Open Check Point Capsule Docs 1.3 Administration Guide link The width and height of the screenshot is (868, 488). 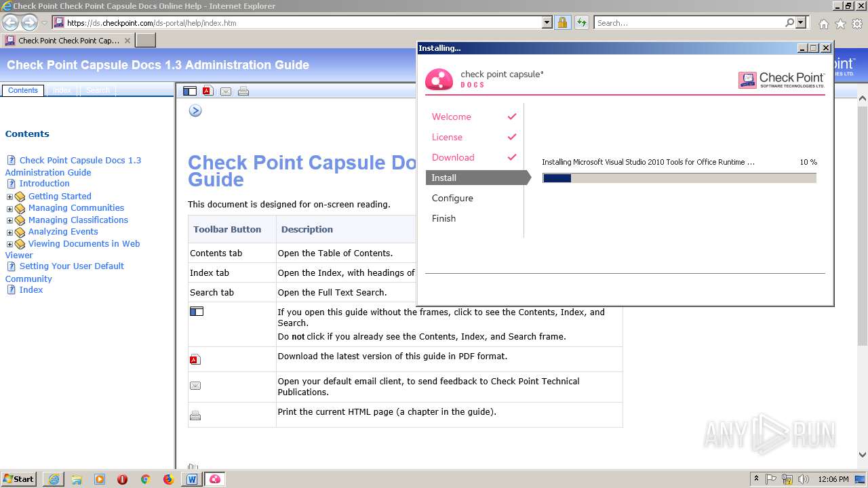point(73,166)
